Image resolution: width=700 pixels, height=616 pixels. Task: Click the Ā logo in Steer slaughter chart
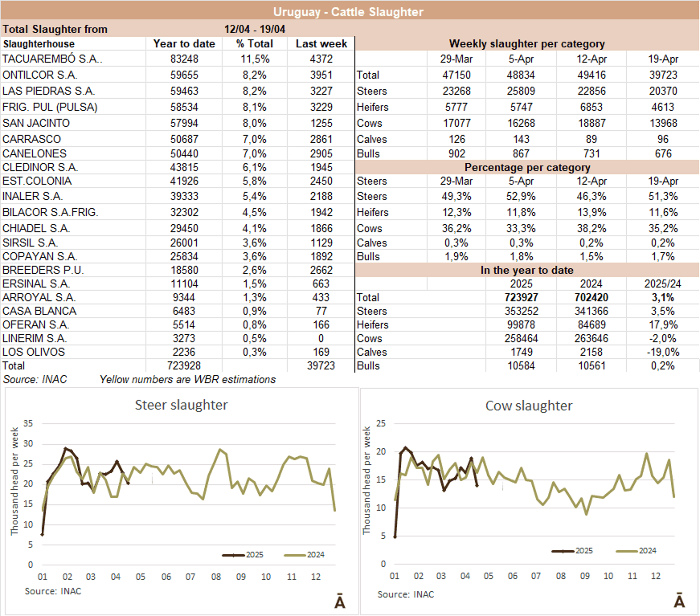pyautogui.click(x=339, y=602)
